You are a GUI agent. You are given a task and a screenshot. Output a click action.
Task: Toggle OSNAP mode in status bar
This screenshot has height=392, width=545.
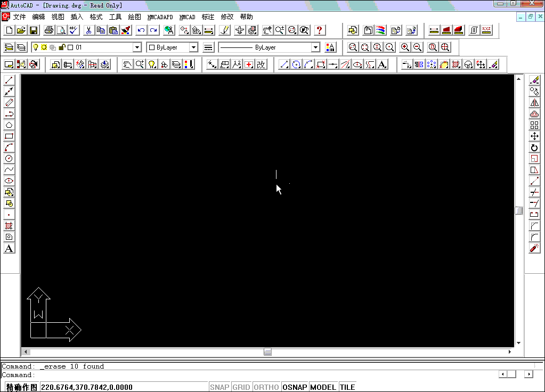tap(295, 387)
